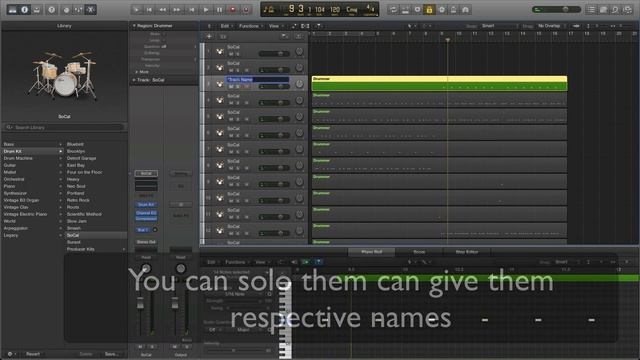Click the drum kit icon on track 4
640x360 pixels.
pyautogui.click(x=220, y=100)
